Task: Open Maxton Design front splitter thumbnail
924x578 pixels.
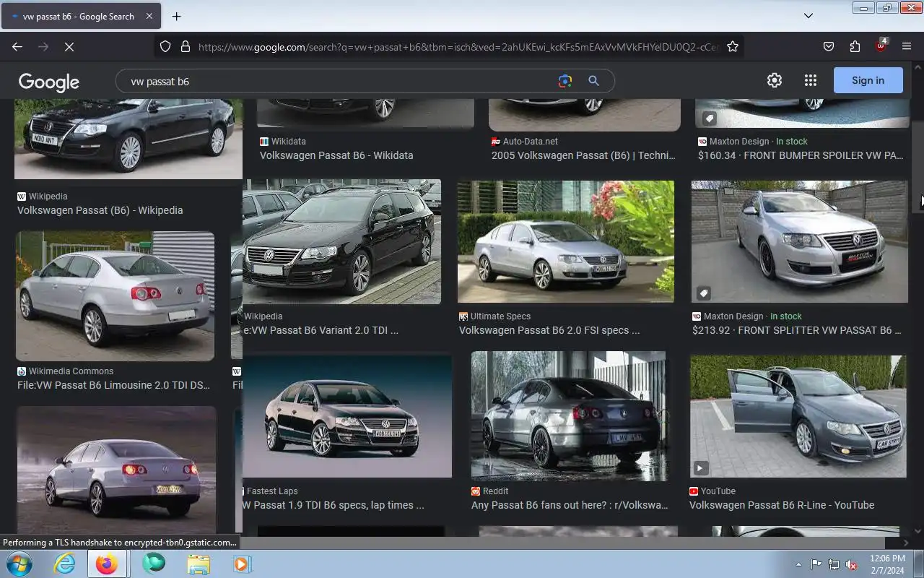Action: pyautogui.click(x=800, y=241)
